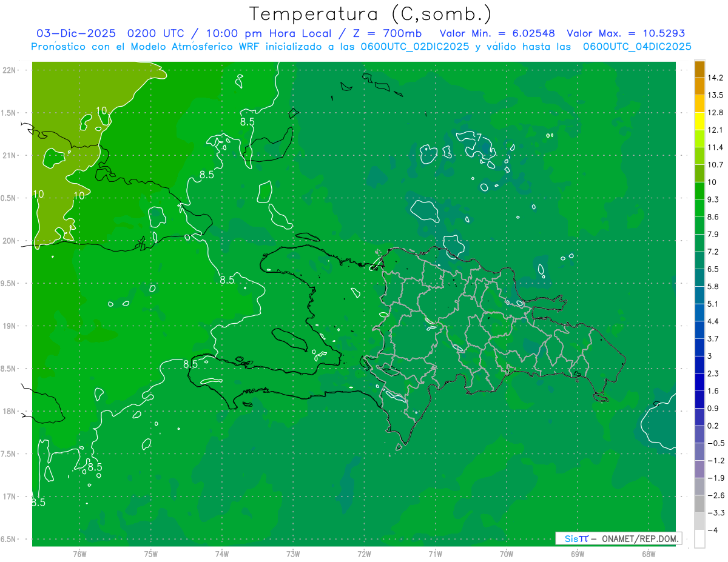Viewport: 728px width, 562px height.
Task: Select the 0600UTC_04DIC2025 valid-until text
Action: point(637,47)
